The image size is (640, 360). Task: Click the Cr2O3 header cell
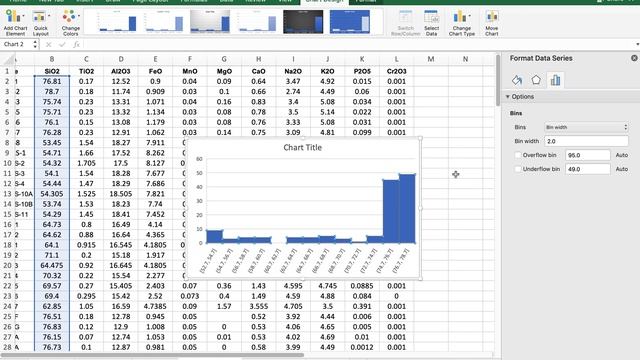click(396, 71)
